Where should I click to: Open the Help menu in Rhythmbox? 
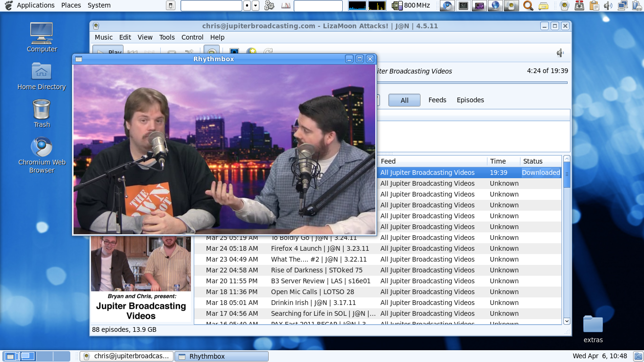pyautogui.click(x=217, y=37)
